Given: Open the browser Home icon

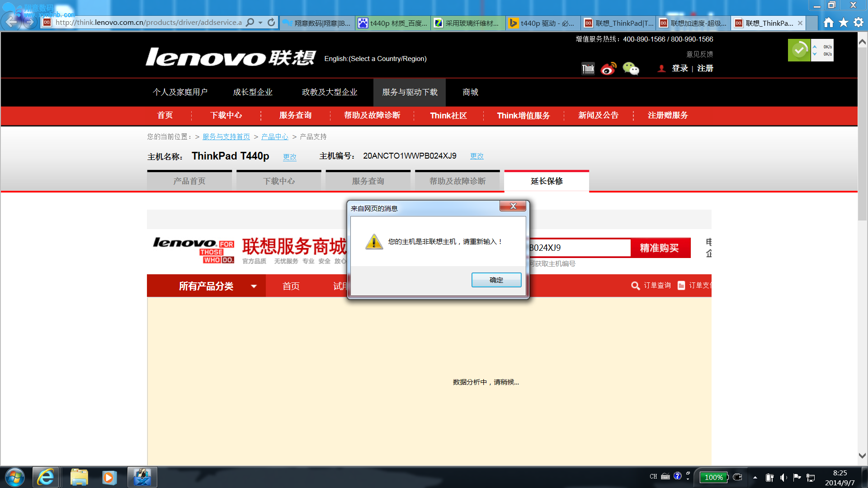Looking at the screenshot, I should [x=828, y=23].
